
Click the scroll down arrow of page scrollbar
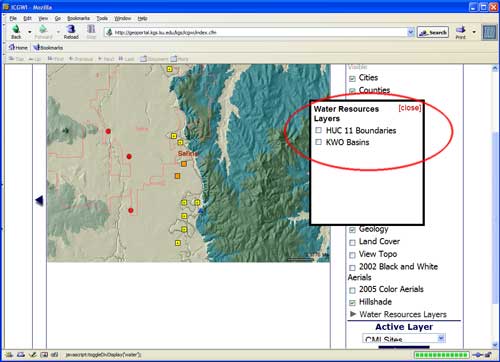pos(495,345)
